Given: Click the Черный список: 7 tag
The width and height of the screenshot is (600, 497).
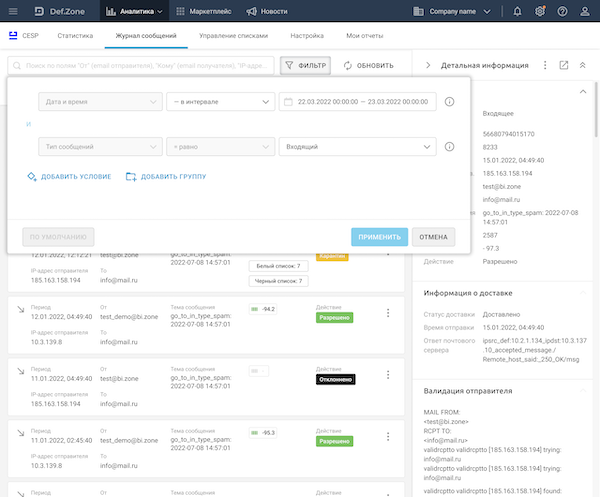Looking at the screenshot, I should pyautogui.click(x=278, y=281).
